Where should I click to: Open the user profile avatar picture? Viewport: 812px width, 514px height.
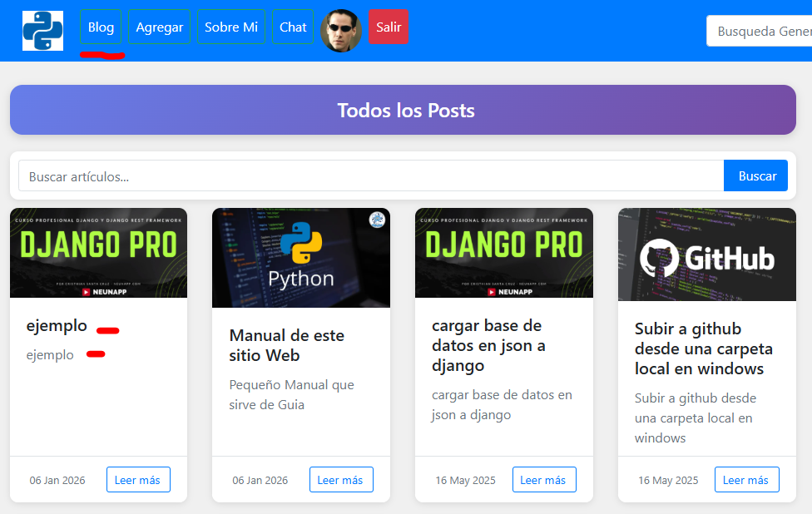tap(341, 31)
